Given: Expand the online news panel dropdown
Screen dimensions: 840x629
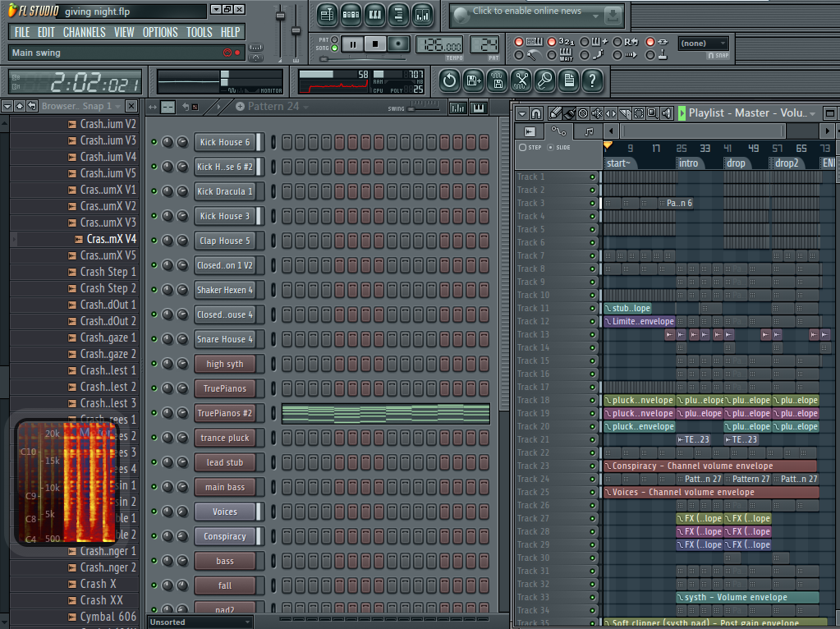Looking at the screenshot, I should pos(595,16).
